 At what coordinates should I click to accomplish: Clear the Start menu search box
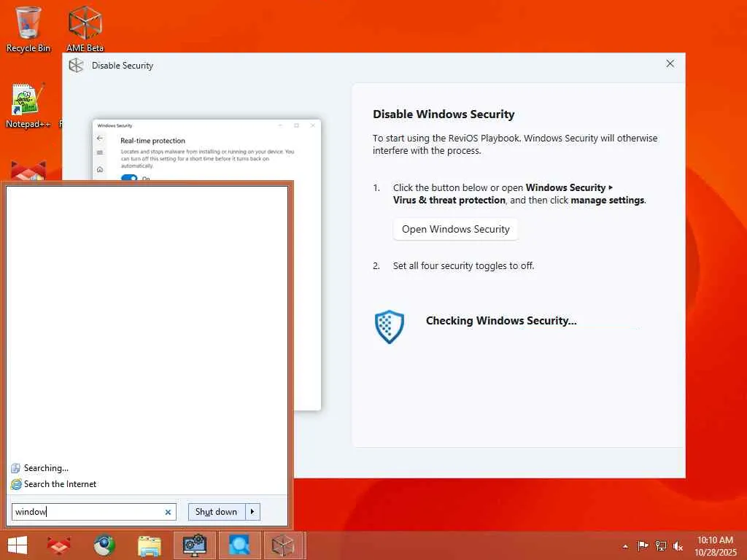[x=168, y=513]
